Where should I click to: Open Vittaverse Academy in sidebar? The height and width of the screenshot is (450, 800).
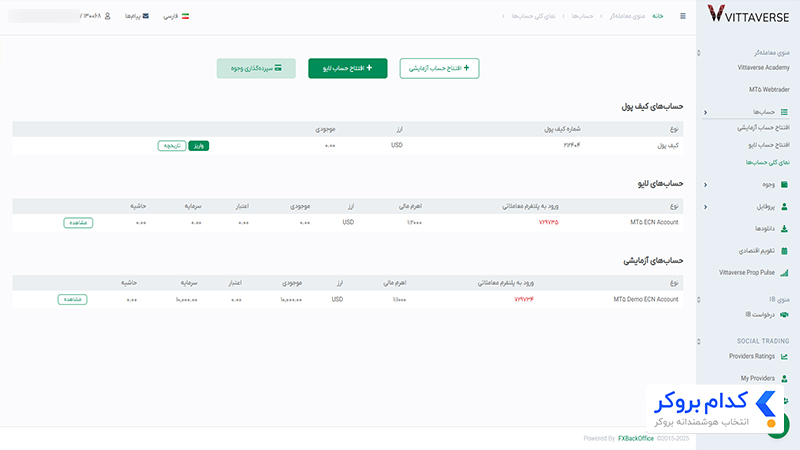click(763, 67)
